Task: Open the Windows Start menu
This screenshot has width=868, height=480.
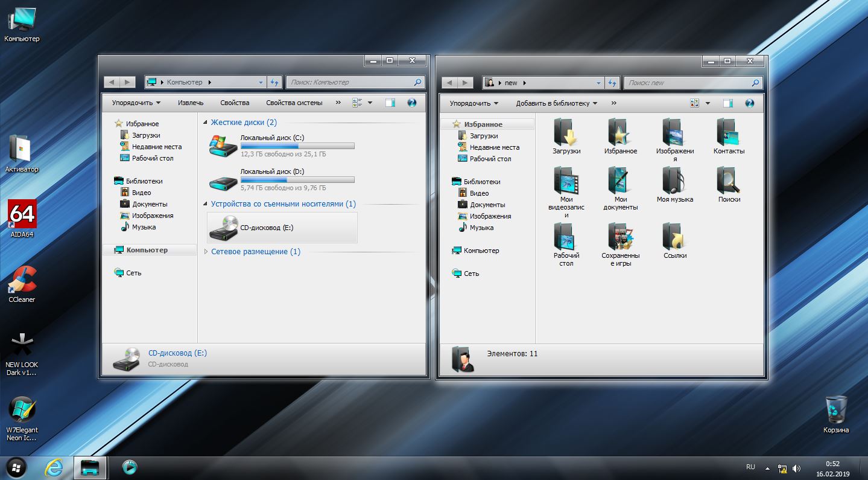Action: pyautogui.click(x=16, y=467)
